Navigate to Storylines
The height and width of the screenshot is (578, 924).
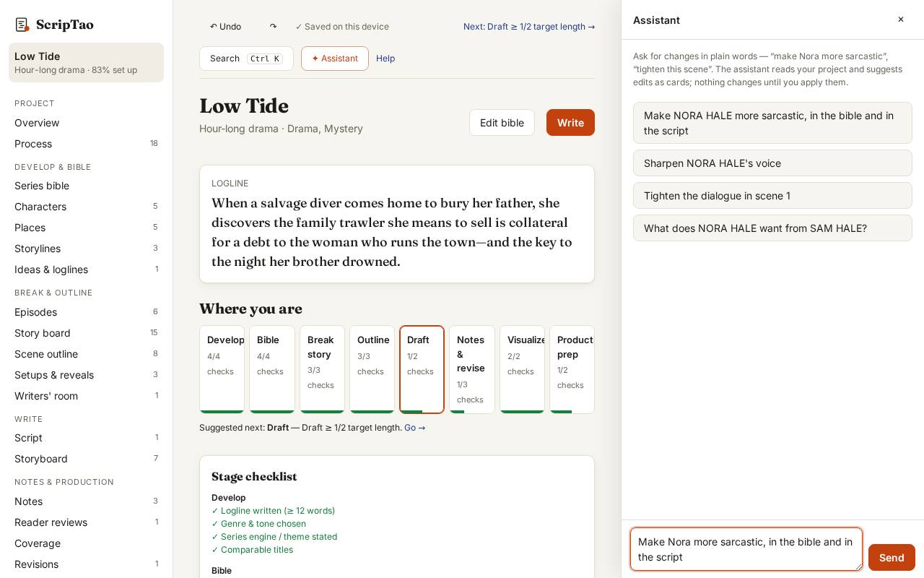[86, 249]
